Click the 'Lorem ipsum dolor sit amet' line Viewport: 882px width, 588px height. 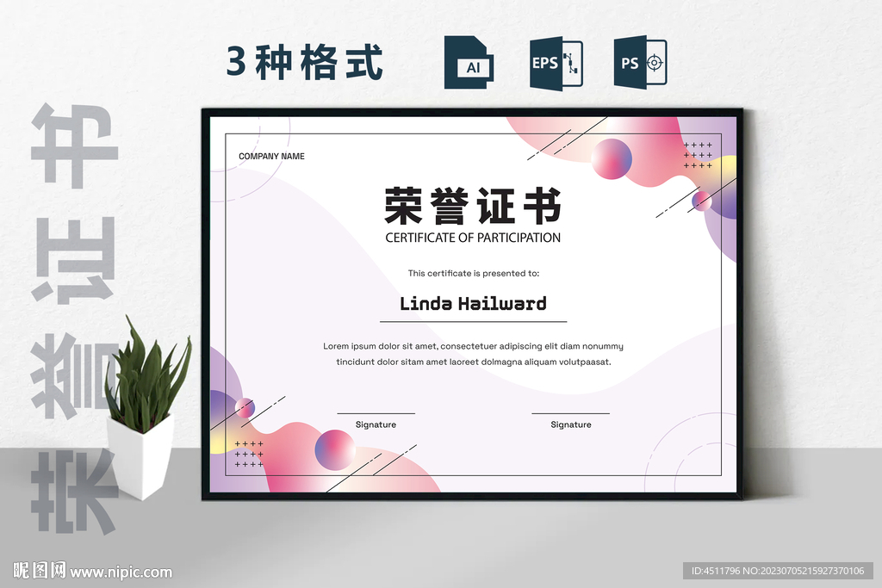click(473, 346)
